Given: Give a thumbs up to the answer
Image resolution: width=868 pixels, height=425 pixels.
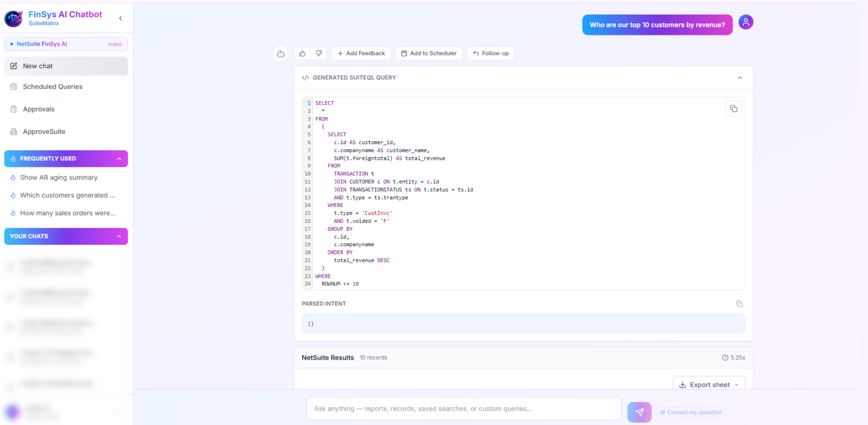Looking at the screenshot, I should 302,53.
